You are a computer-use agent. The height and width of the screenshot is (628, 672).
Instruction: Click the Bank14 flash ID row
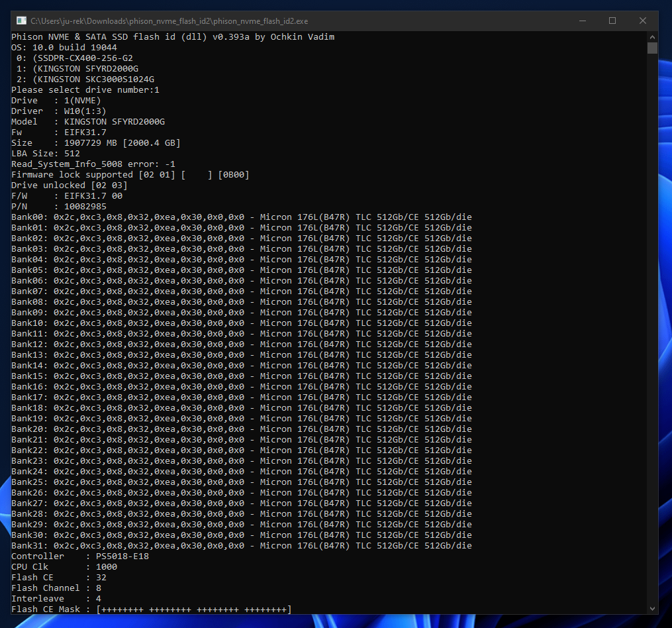[x=241, y=366]
